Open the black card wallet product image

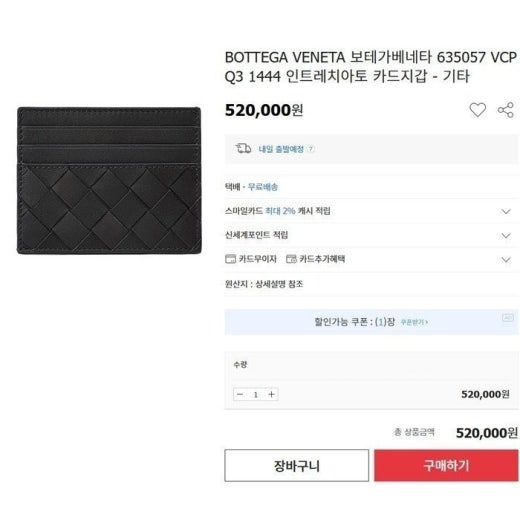coord(109,180)
